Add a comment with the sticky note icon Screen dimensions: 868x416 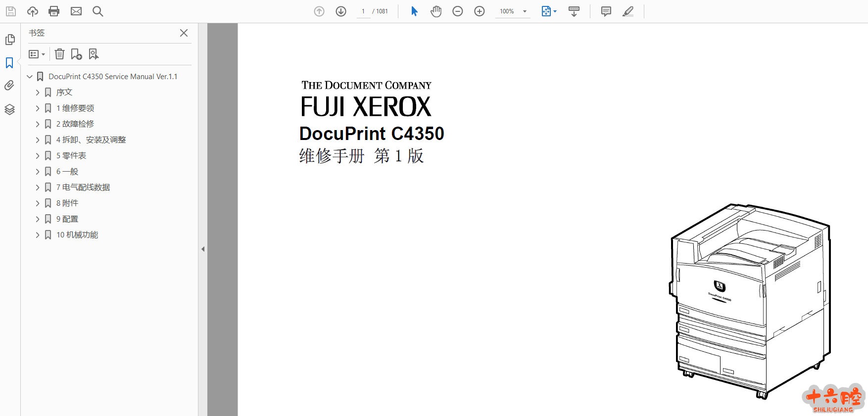(606, 11)
